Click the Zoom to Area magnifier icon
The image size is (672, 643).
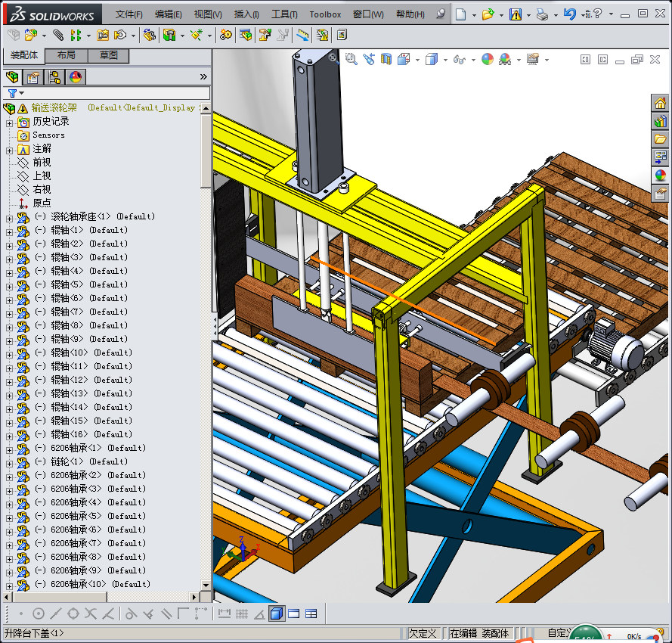pos(351,59)
